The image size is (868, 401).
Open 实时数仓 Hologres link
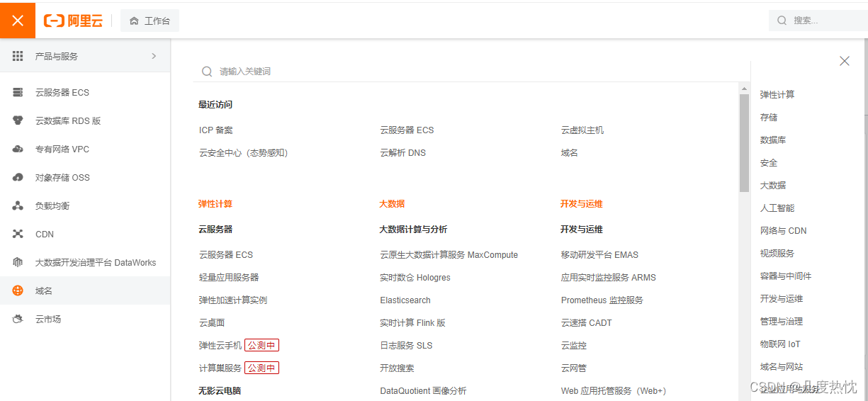(415, 278)
